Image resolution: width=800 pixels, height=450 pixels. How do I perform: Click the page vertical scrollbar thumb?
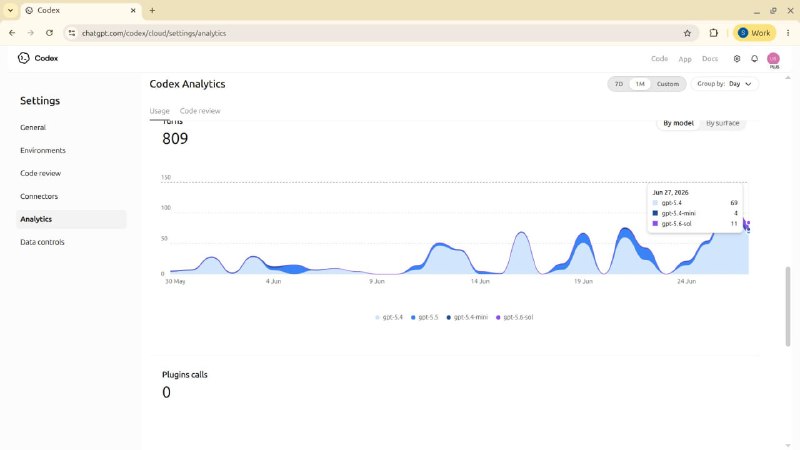point(788,306)
